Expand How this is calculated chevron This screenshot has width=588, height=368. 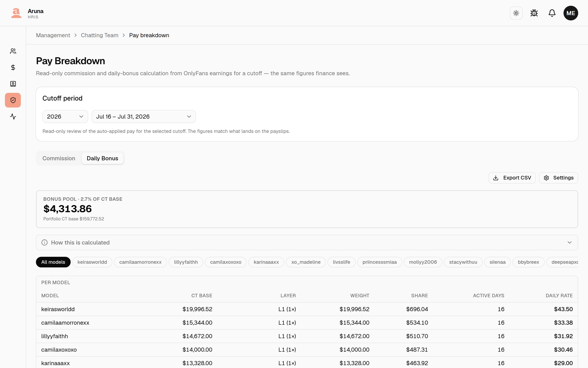570,243
